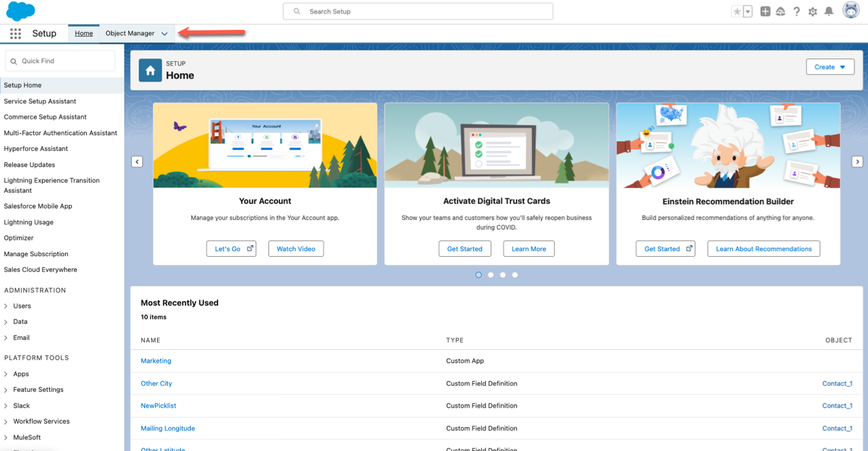Open the Help question mark icon
This screenshot has width=868, height=451.
coord(796,12)
